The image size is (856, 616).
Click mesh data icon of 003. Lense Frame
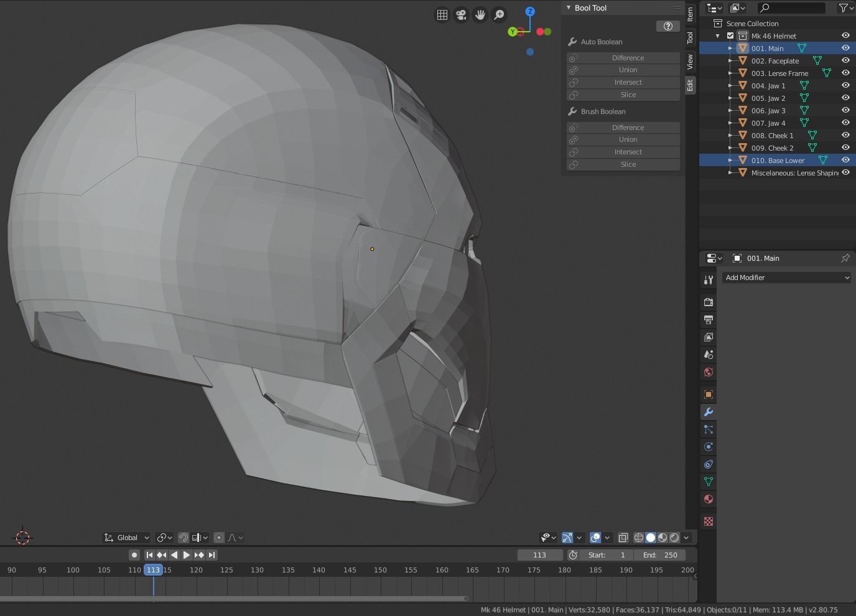[x=827, y=73]
